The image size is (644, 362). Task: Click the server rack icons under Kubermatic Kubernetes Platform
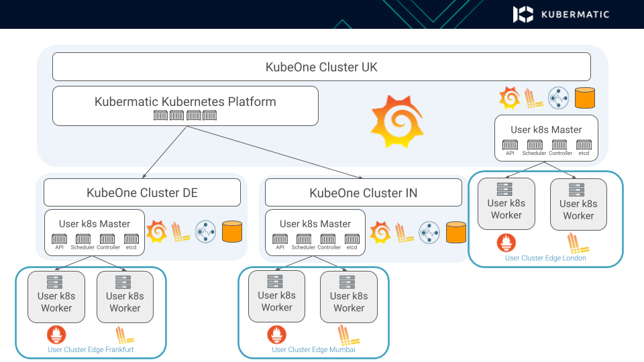pos(185,115)
